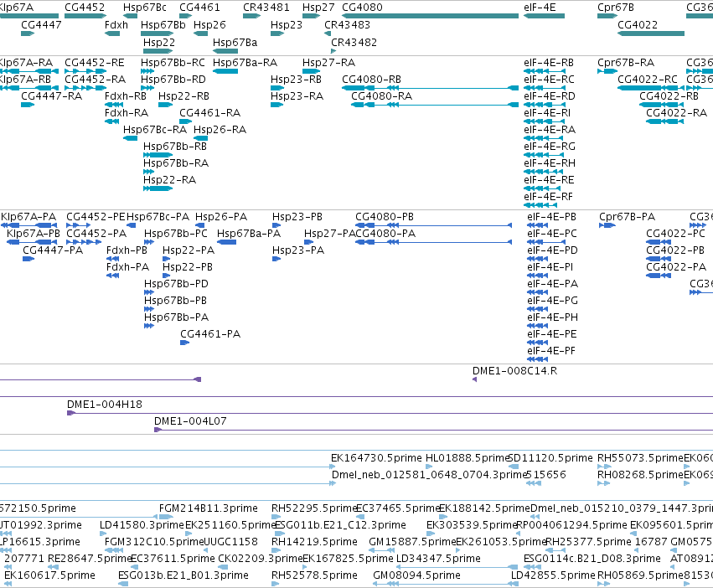713x588 pixels.
Task: Click transcript label Hsp67Bb-RC
Action: click(x=173, y=62)
